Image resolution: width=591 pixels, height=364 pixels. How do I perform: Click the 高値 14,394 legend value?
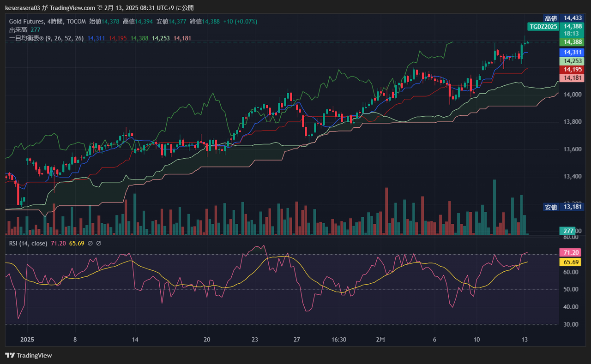[x=138, y=21]
